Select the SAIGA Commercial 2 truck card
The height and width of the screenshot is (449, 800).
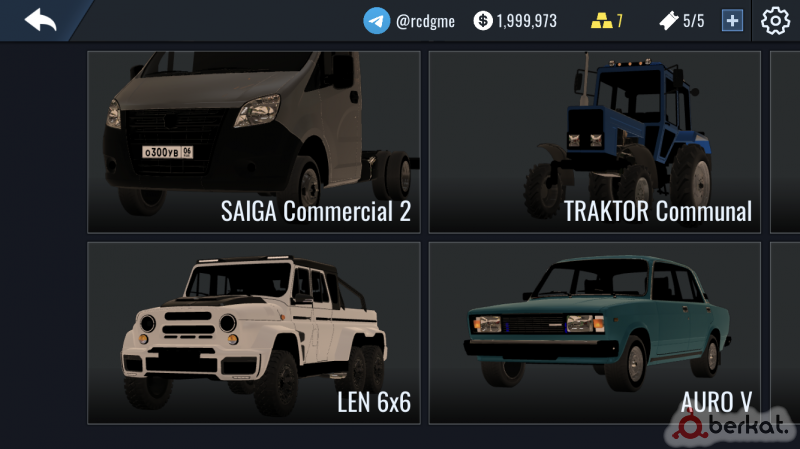(254, 142)
